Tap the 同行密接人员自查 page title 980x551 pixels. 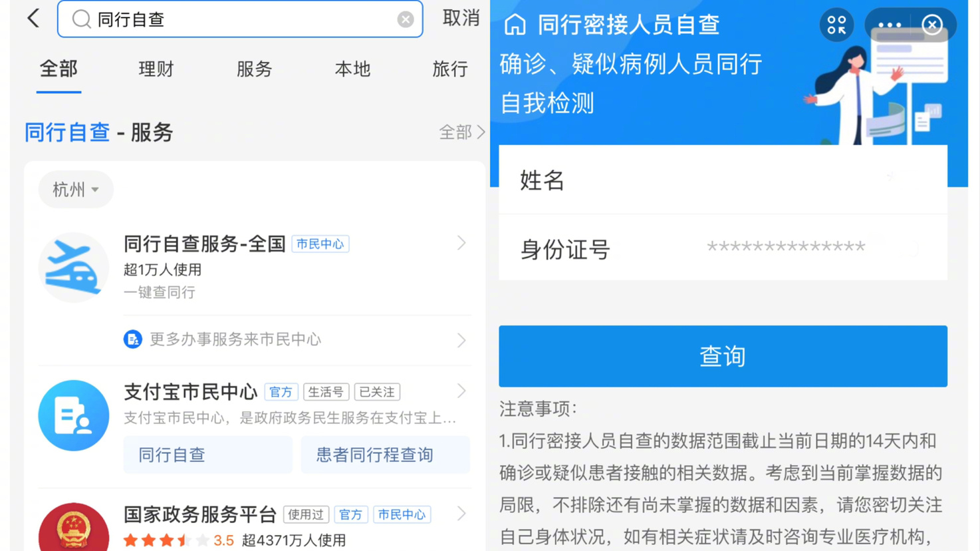[x=628, y=25]
